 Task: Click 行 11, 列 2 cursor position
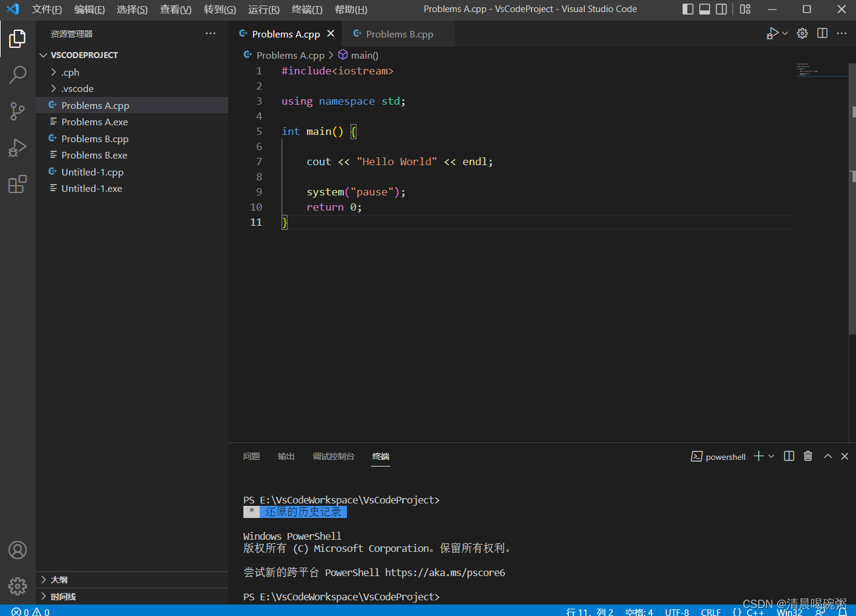tap(590, 612)
